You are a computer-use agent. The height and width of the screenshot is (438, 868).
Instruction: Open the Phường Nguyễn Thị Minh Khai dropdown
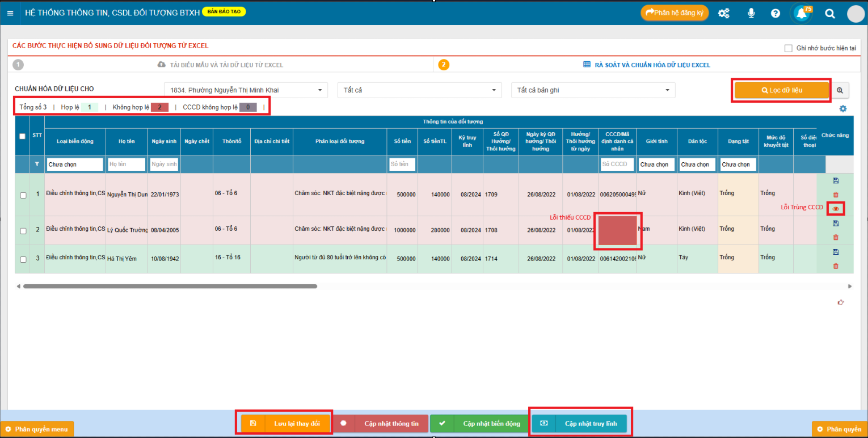[x=246, y=90]
